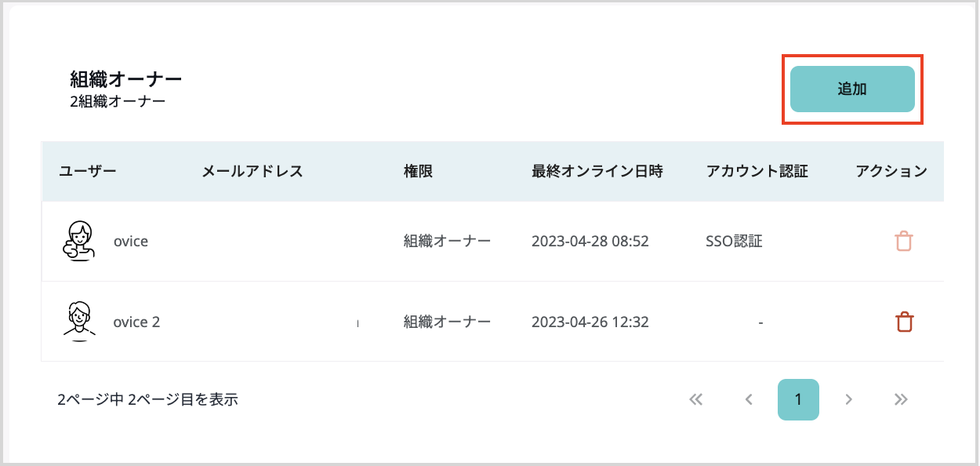Click the 最終オンライン日時 column header
The image size is (980, 466).
pos(597,171)
